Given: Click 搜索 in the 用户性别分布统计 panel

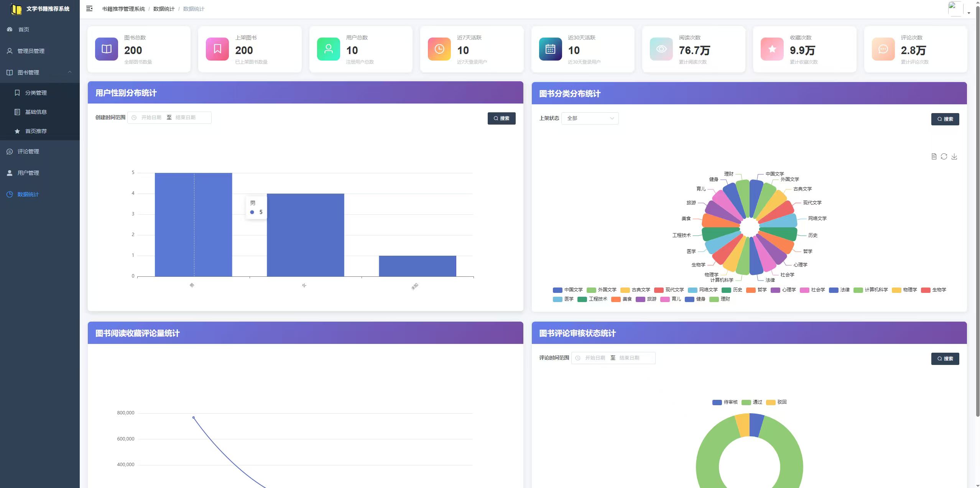Looking at the screenshot, I should [502, 118].
